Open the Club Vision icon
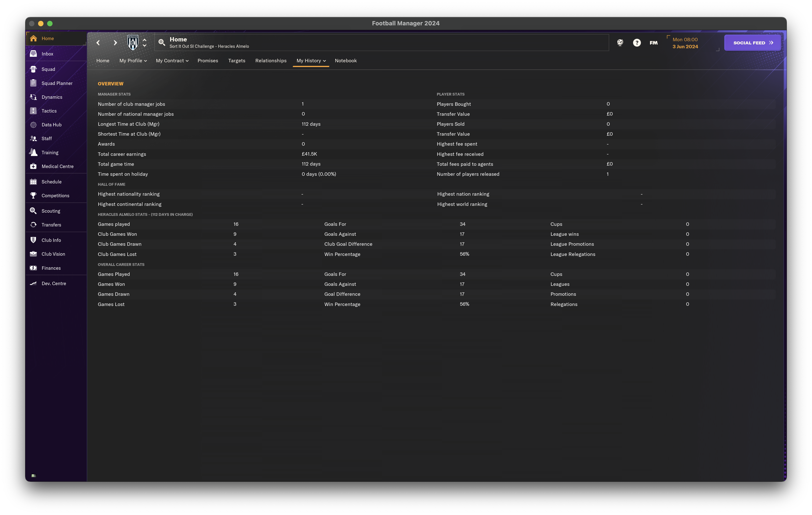This screenshot has height=515, width=812. click(x=33, y=254)
